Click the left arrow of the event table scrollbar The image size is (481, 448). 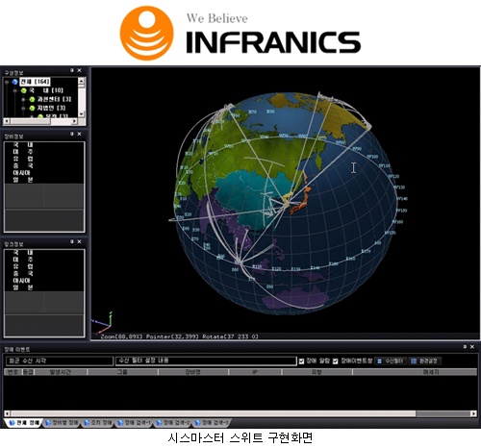[x=7, y=413]
